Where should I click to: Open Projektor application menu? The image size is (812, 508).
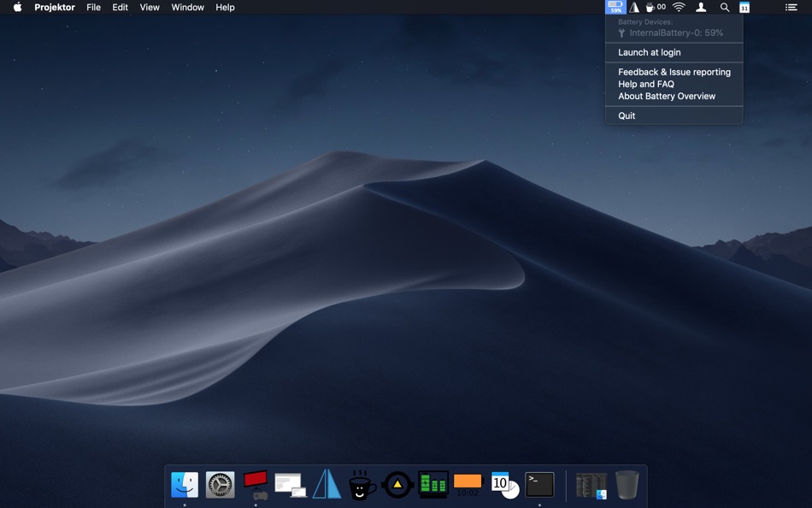click(55, 7)
